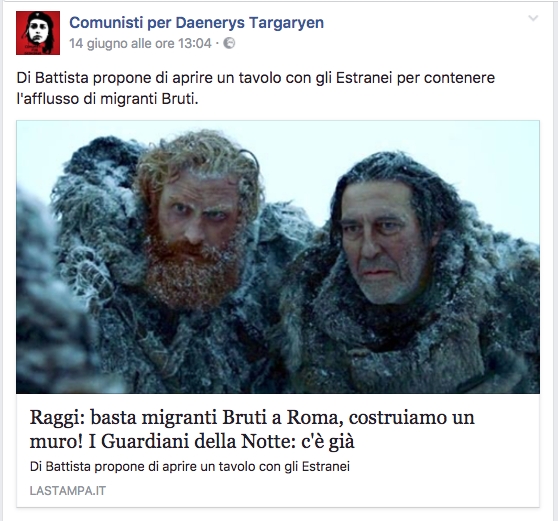Click the word 'Estranei' in post text
This screenshot has height=521, width=558.
(x=364, y=78)
